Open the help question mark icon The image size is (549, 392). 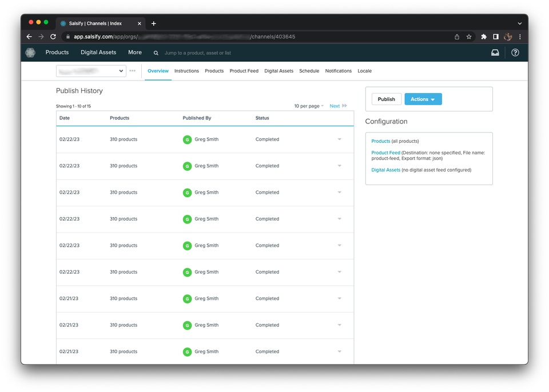click(515, 53)
